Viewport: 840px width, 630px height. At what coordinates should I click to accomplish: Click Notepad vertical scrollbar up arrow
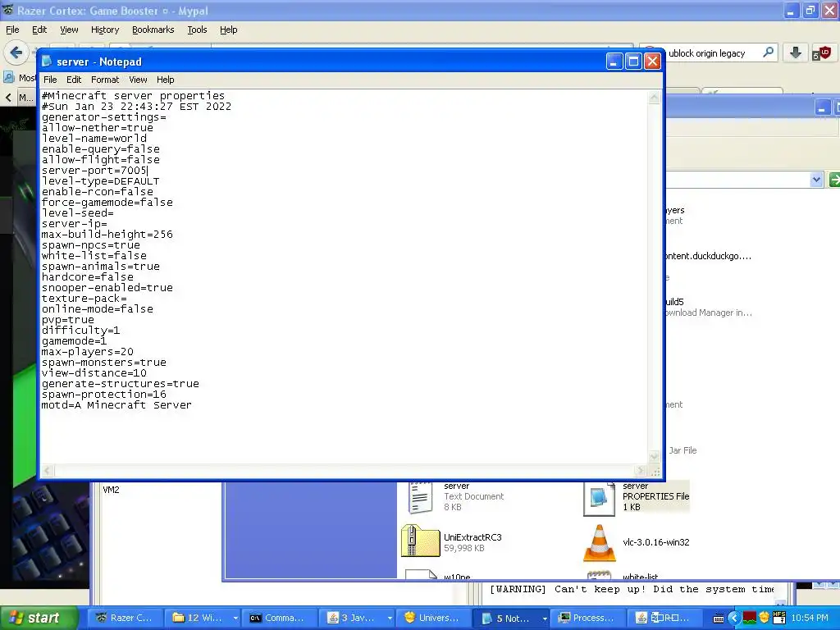pyautogui.click(x=654, y=98)
